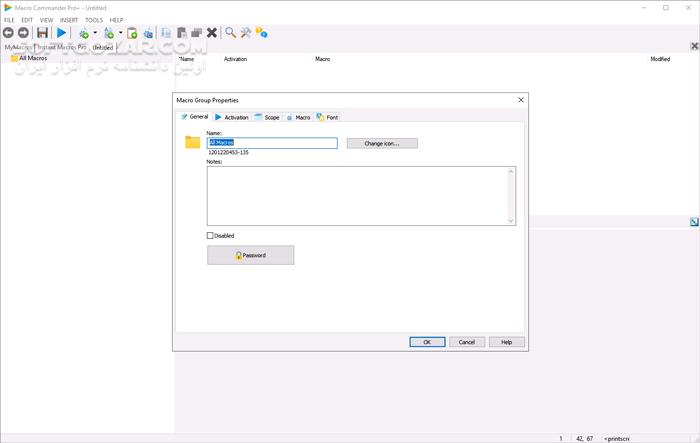The height and width of the screenshot is (443, 700).
Task: Select the General tab in the dialog
Action: (x=195, y=117)
